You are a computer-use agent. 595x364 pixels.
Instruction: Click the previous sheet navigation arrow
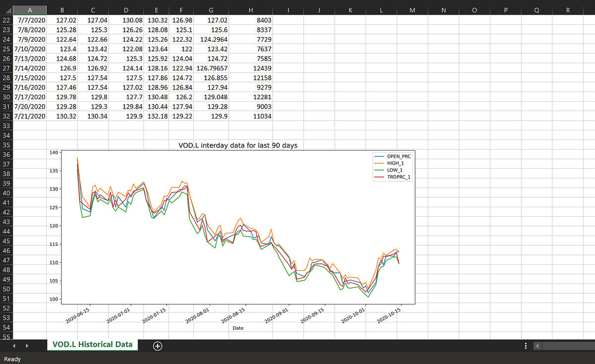pyautogui.click(x=14, y=346)
